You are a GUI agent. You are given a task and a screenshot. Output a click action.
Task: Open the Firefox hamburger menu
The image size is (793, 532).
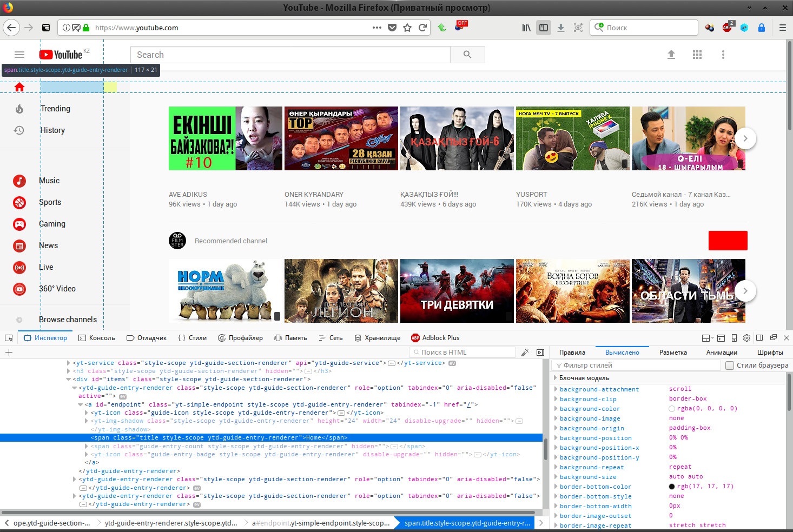click(x=782, y=28)
